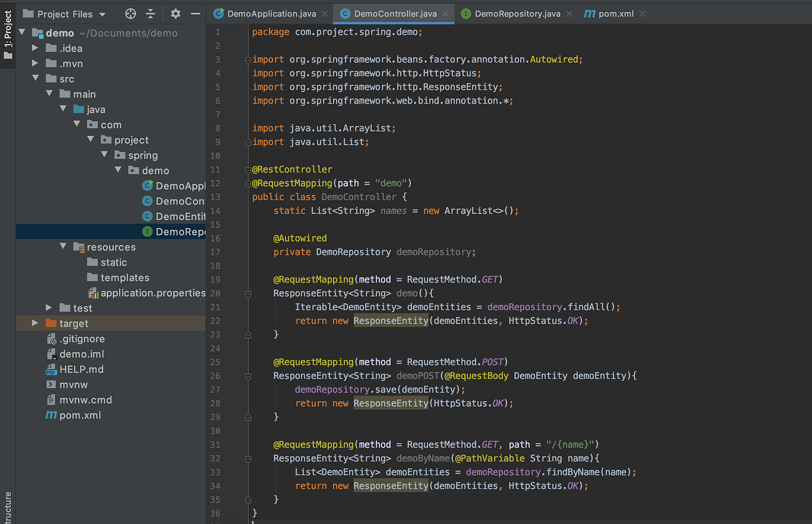
Task: Click line number 27 in the gutter
Action: (215, 389)
